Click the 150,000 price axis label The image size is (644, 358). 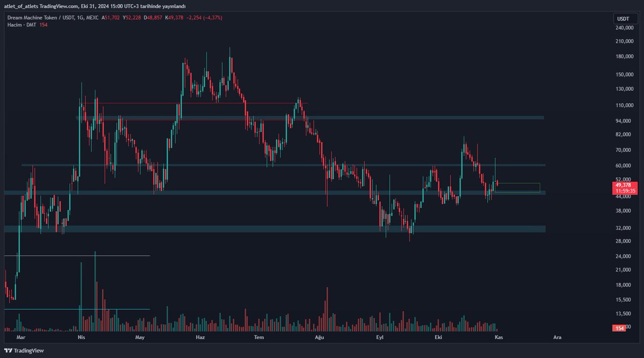[625, 74]
